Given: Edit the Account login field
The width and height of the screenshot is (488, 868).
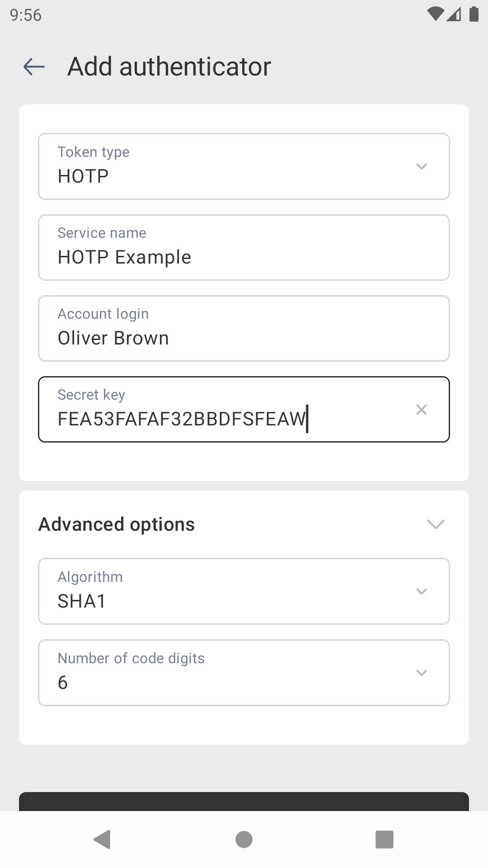Looking at the screenshot, I should 244,329.
